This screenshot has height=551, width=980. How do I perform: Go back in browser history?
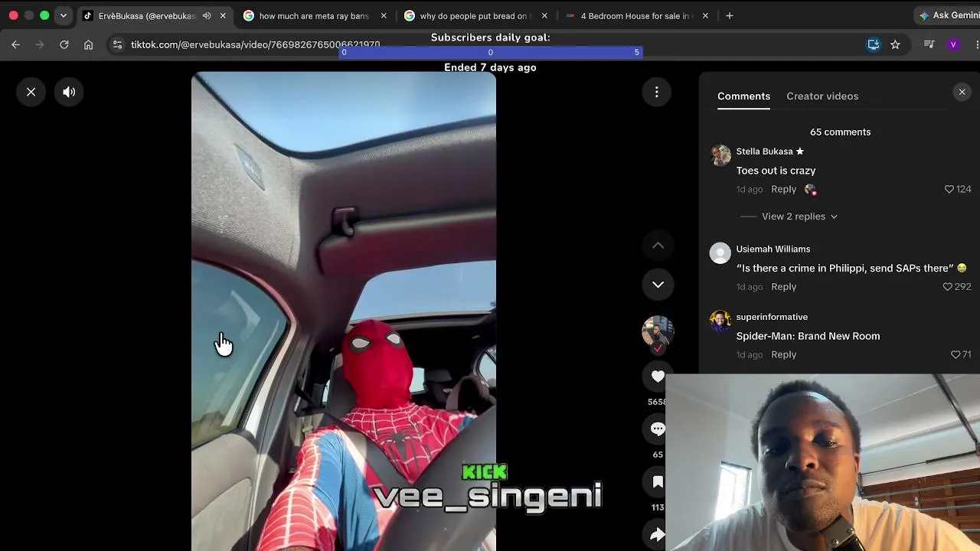coord(15,45)
